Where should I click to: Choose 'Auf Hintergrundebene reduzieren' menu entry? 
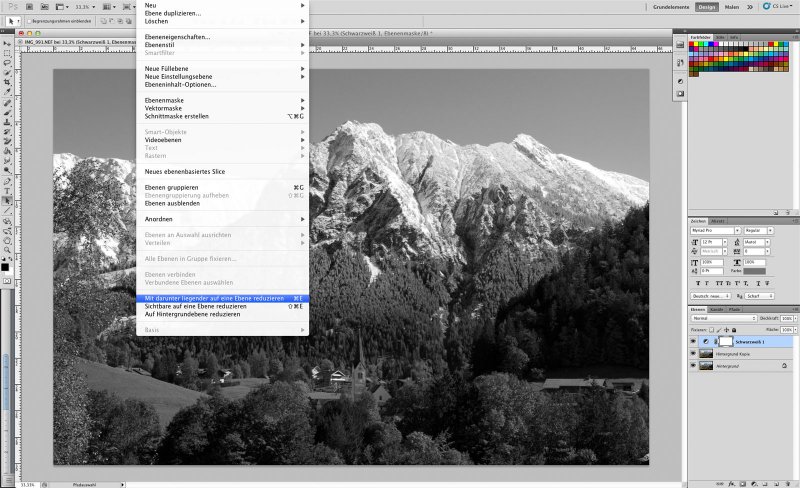192,314
